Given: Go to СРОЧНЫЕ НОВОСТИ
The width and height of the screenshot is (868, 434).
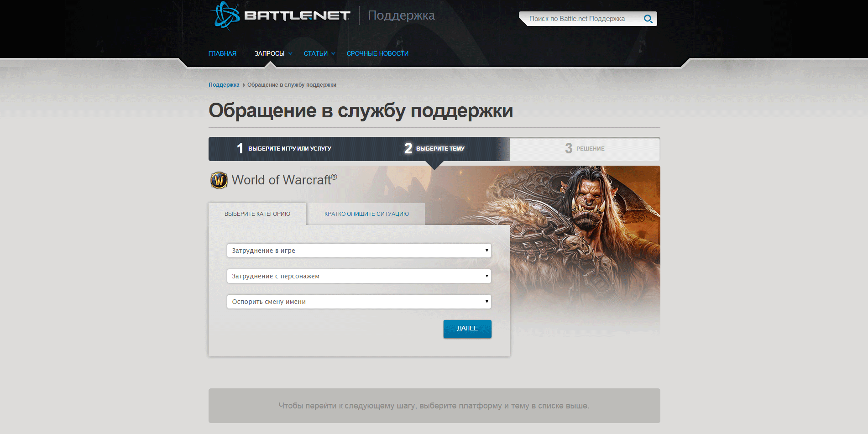Looking at the screenshot, I should tap(377, 53).
